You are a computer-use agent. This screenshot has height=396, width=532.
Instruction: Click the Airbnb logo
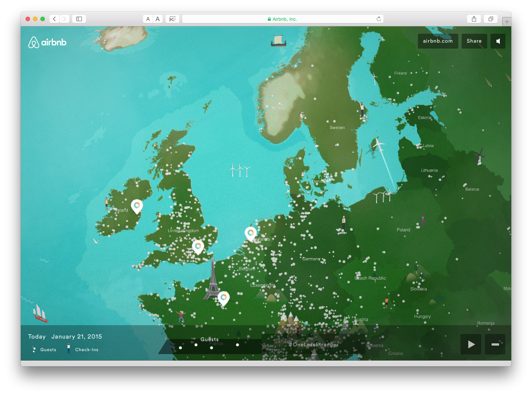47,42
